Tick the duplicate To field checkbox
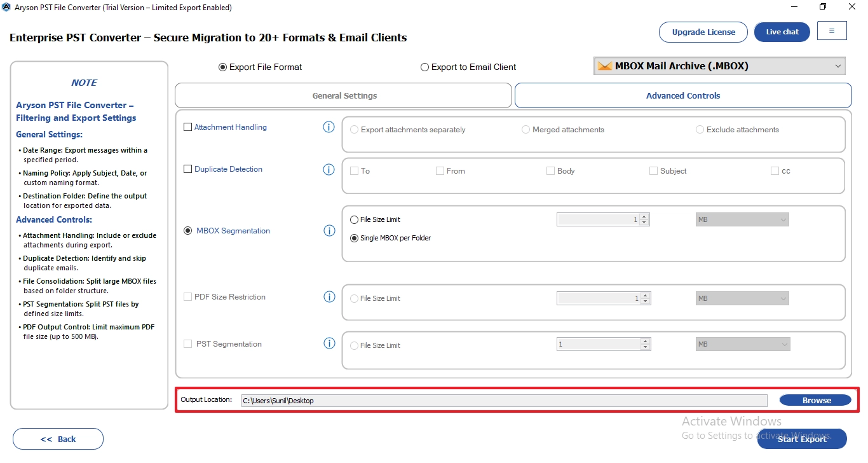 point(355,171)
